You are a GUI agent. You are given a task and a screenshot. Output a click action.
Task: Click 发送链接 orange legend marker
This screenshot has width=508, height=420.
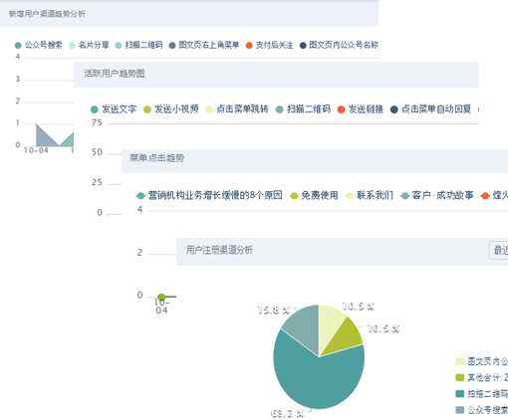click(x=341, y=109)
